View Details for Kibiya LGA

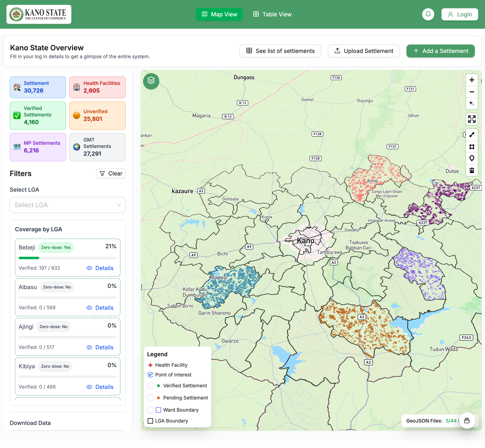point(100,387)
